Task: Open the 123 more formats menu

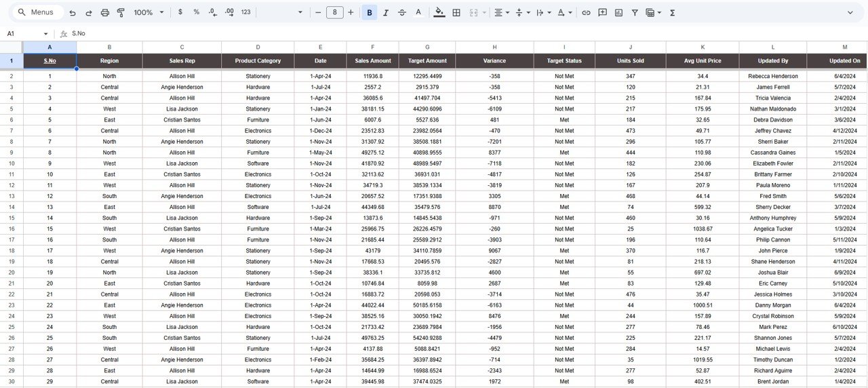Action: click(x=245, y=12)
